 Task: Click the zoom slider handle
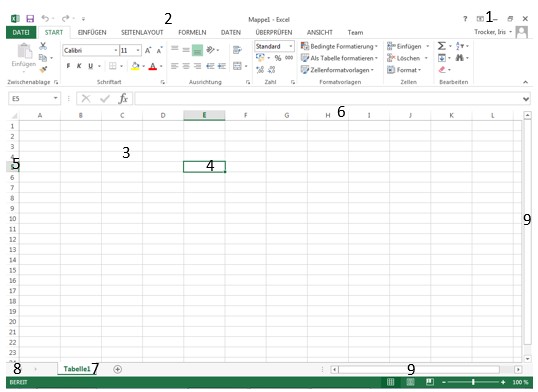[x=473, y=382]
